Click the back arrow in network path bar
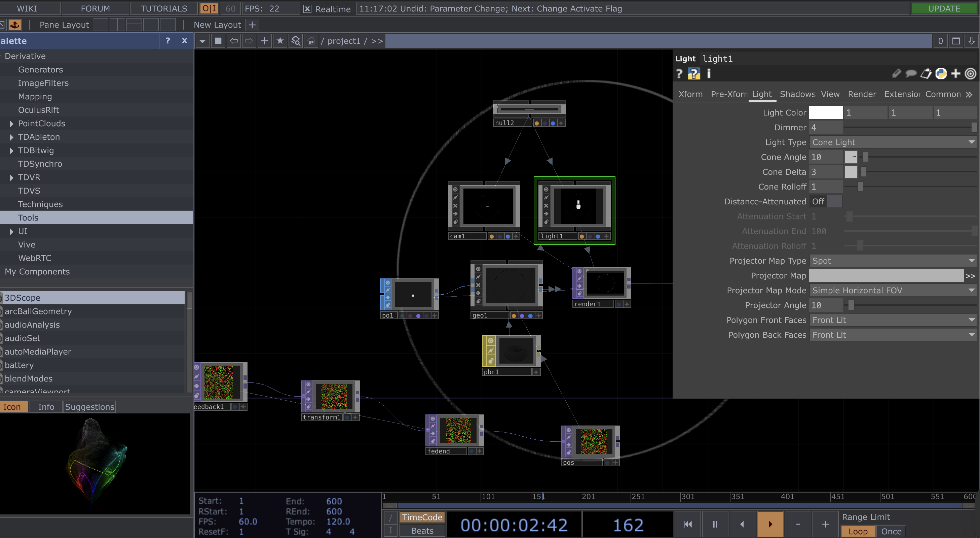Screen dimensions: 980x538 click(234, 41)
